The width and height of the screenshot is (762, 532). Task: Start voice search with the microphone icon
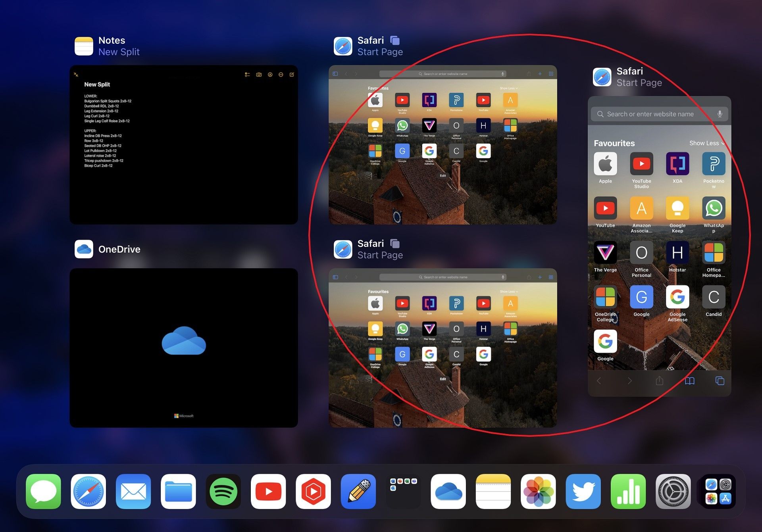pyautogui.click(x=719, y=114)
